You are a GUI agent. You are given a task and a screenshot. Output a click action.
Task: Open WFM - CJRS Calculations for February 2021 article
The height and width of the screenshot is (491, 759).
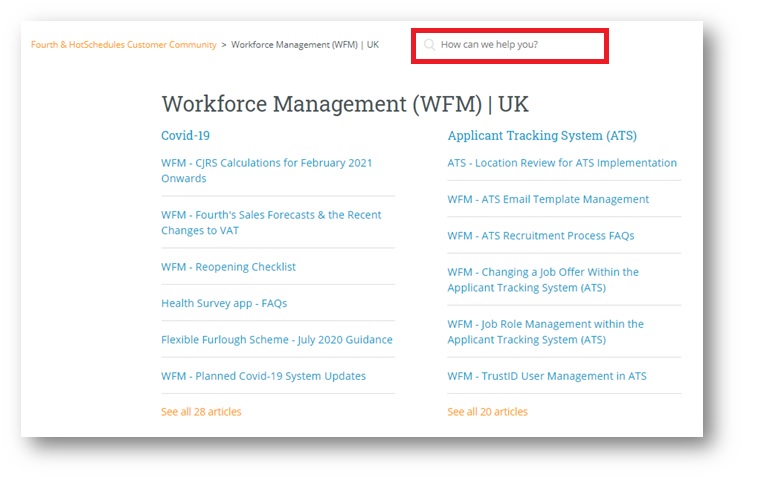click(x=267, y=170)
